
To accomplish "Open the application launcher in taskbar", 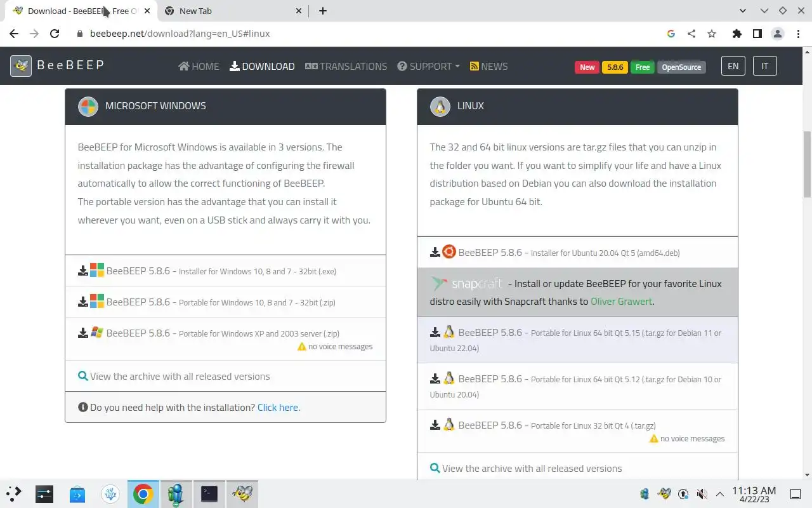I will (x=14, y=493).
